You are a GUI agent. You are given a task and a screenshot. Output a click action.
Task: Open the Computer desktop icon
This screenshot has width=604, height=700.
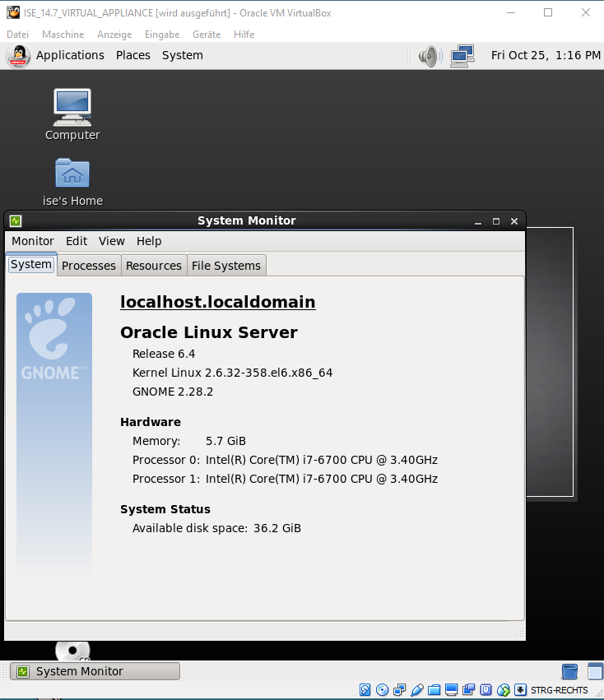(x=72, y=108)
